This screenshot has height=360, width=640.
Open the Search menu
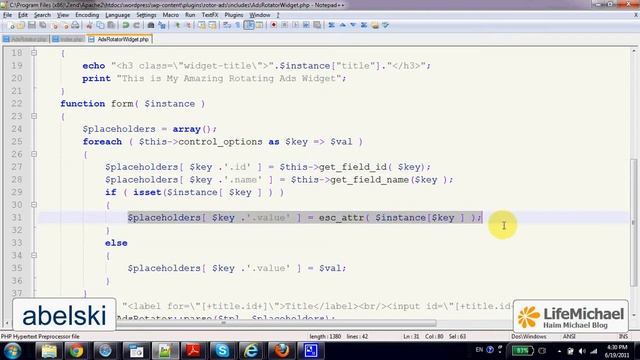click(x=42, y=15)
